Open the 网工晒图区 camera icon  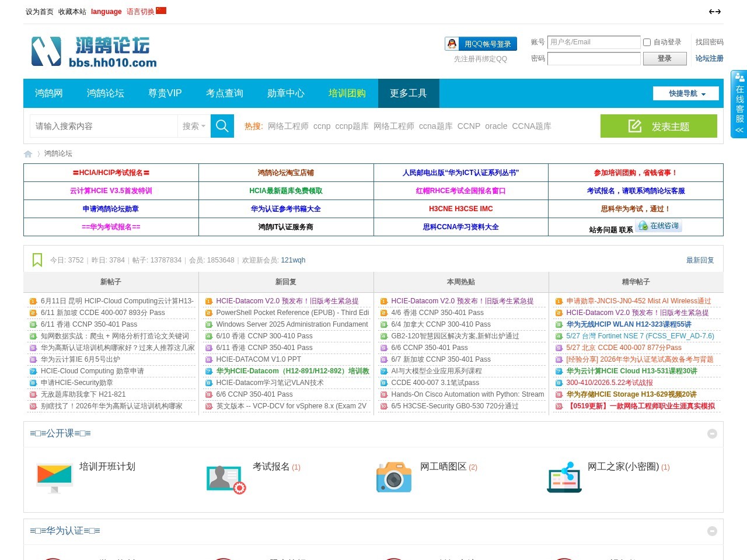(394, 477)
